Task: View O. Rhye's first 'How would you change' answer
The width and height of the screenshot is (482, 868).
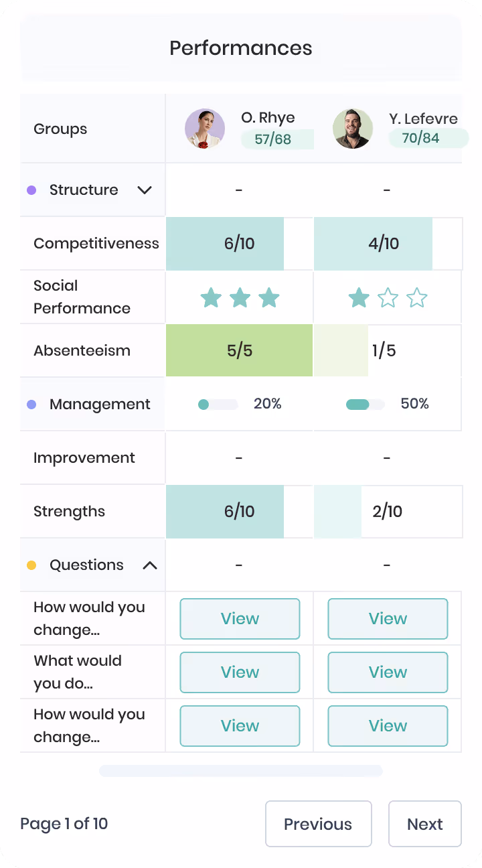Action: coord(240,619)
